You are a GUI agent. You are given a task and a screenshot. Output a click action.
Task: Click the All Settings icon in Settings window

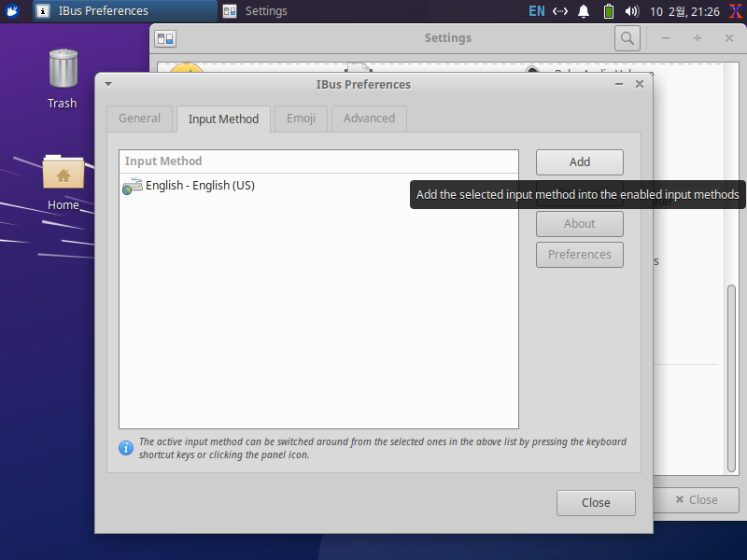coord(165,38)
